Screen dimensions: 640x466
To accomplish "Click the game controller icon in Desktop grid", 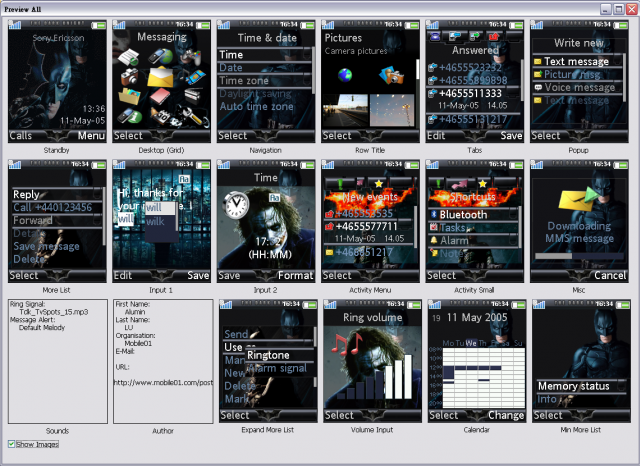I will (x=191, y=57).
